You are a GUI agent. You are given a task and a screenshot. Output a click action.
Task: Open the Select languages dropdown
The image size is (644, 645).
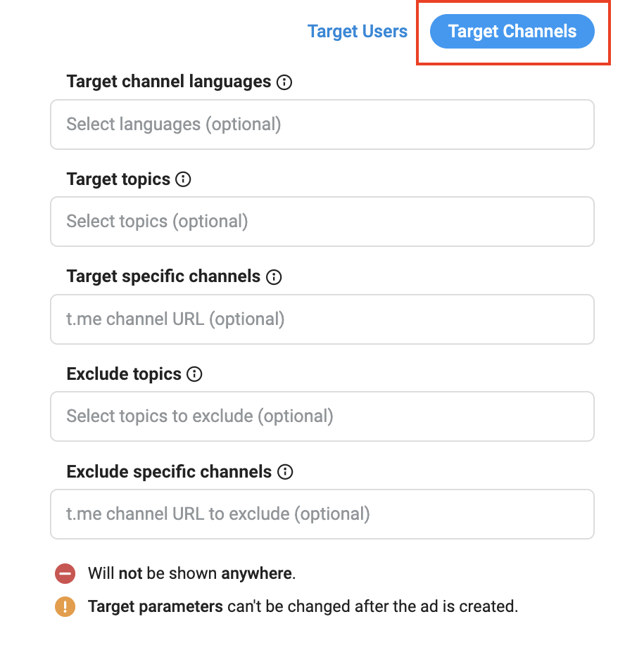[x=322, y=124]
